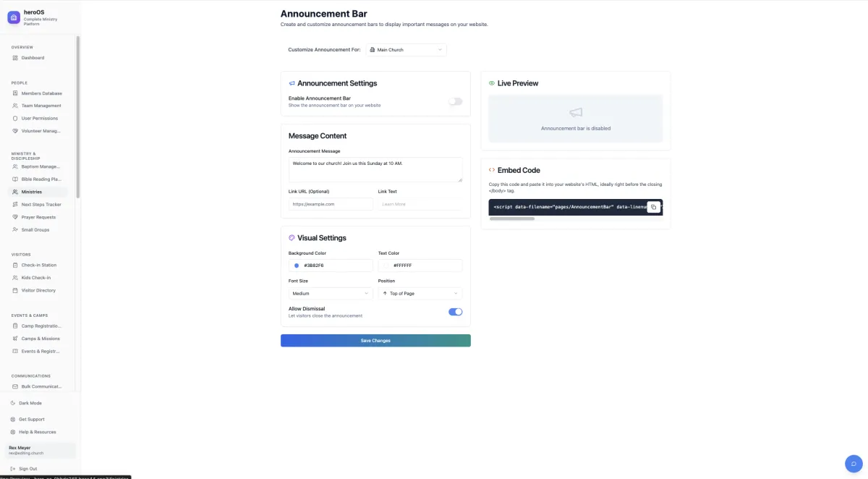This screenshot has height=479, width=868.
Task: Open the Main Church campus dropdown
Action: (x=406, y=50)
